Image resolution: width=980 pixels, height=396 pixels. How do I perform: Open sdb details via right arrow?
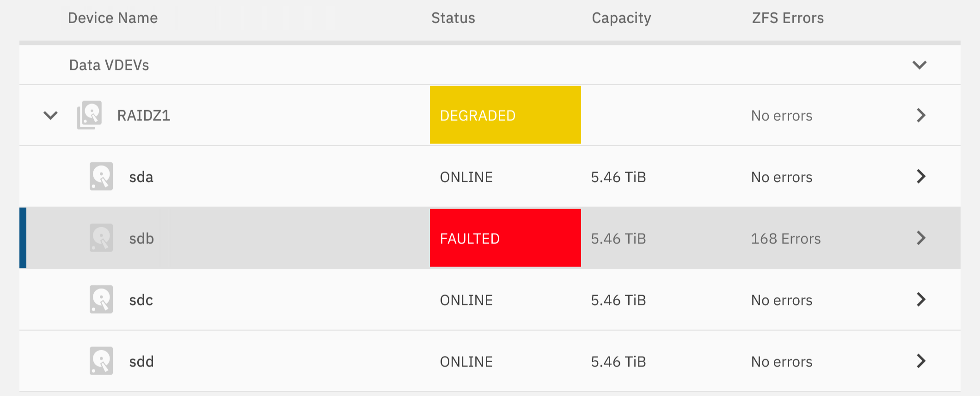point(921,238)
